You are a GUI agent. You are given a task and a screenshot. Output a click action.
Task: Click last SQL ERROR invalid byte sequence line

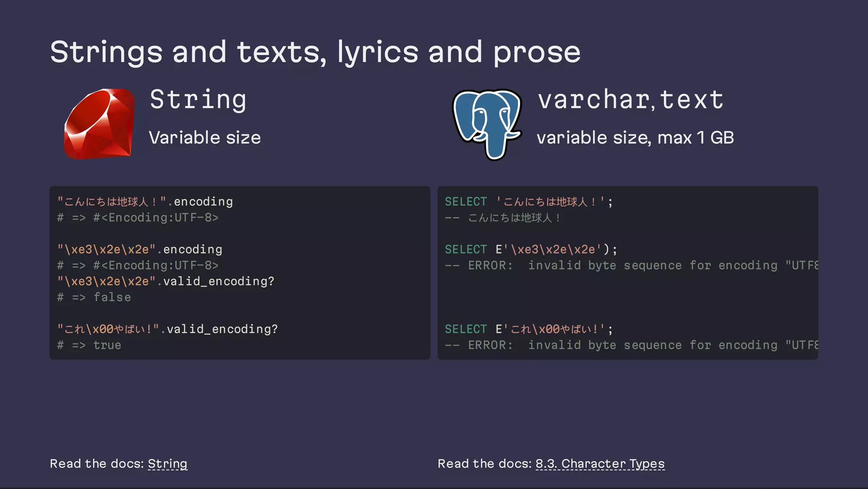(x=632, y=345)
